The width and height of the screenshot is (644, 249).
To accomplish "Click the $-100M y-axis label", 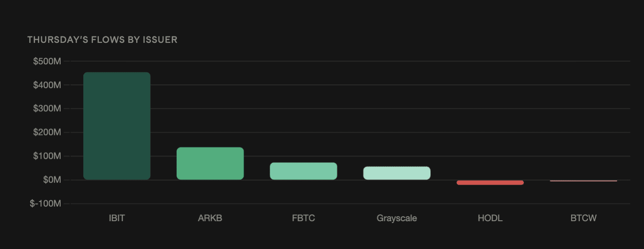I will click(45, 204).
